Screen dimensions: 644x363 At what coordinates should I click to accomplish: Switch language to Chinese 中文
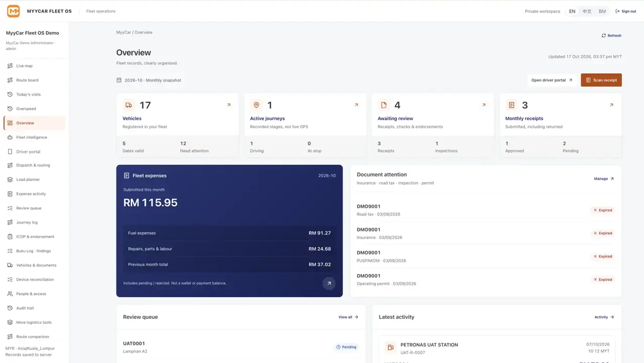point(587,11)
